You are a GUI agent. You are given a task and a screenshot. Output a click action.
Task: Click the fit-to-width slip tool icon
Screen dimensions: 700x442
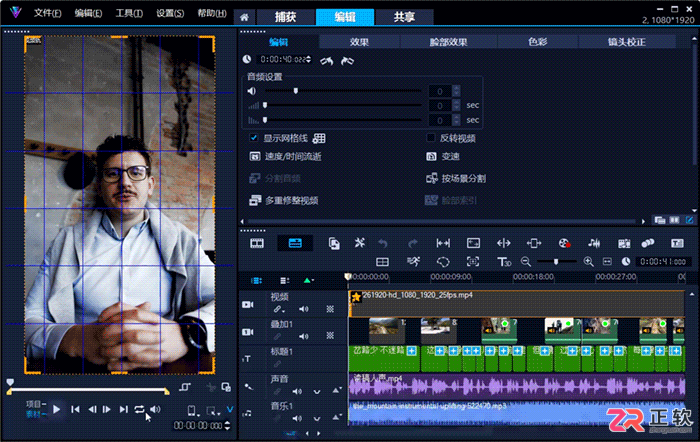click(443, 243)
